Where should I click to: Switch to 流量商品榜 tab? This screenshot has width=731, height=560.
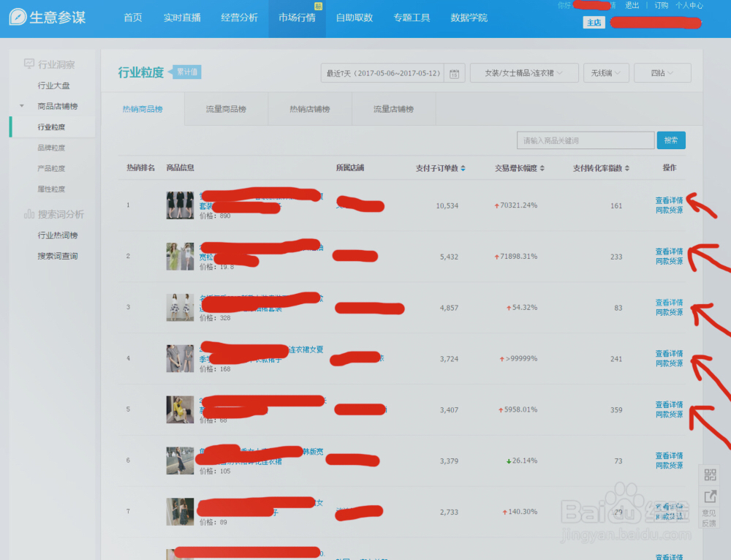pyautogui.click(x=226, y=109)
